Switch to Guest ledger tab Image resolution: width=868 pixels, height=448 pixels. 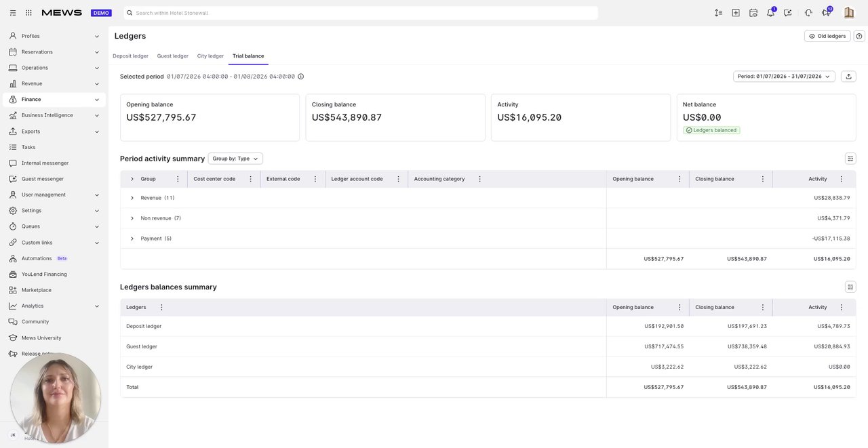(173, 56)
